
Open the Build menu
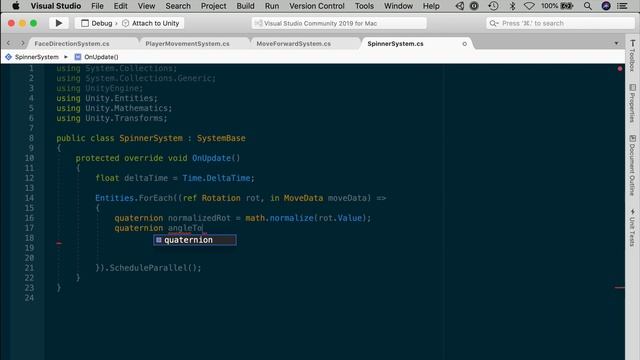pyautogui.click(x=245, y=6)
